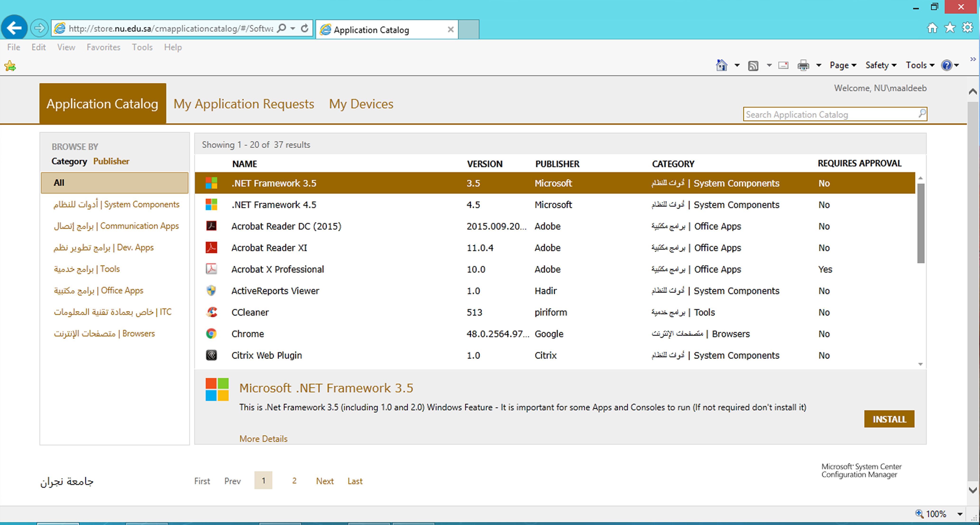The width and height of the screenshot is (980, 525).
Task: Click the large Microsoft logo in details pane
Action: [x=217, y=389]
